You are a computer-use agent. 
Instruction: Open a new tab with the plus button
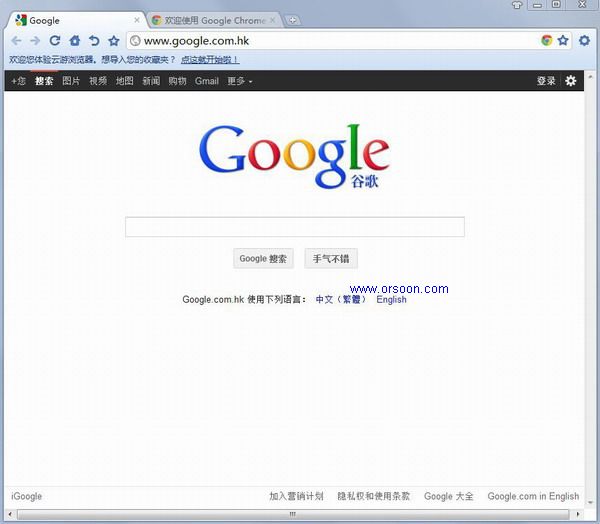(293, 20)
